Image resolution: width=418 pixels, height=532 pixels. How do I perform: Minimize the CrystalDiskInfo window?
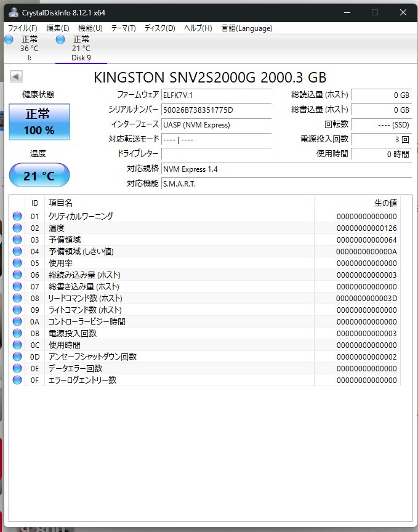pos(347,12)
